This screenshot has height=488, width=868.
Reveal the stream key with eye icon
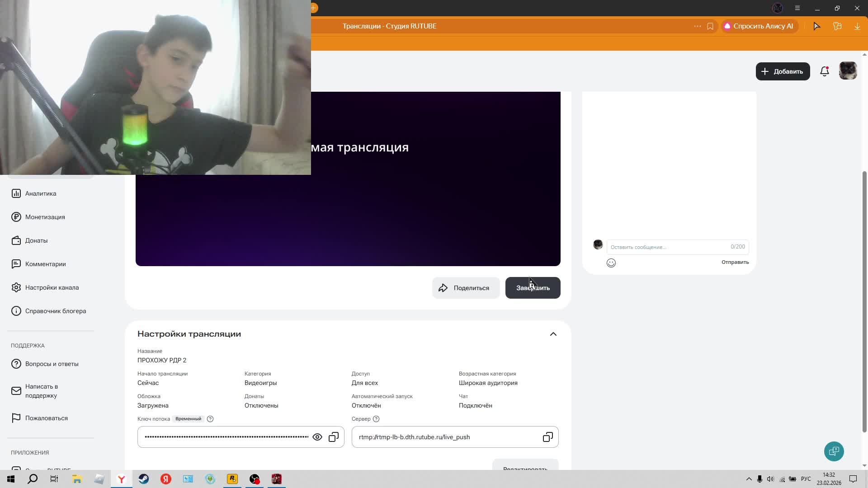pos(317,437)
